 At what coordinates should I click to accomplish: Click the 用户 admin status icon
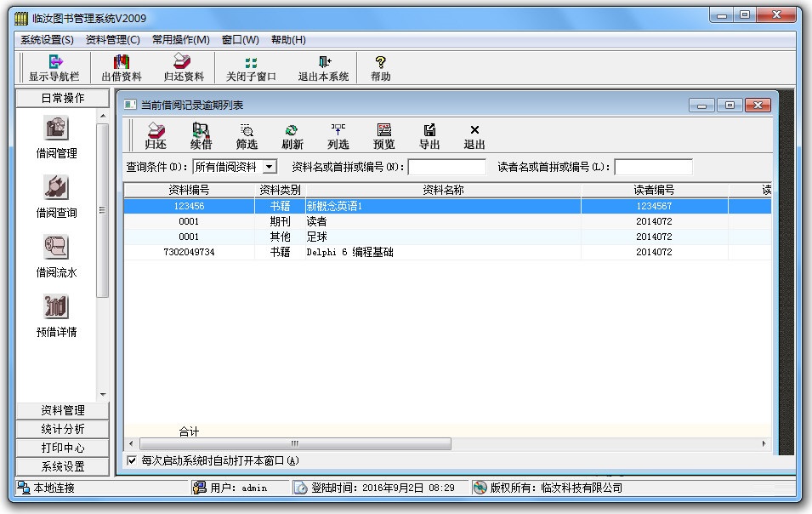tap(199, 488)
